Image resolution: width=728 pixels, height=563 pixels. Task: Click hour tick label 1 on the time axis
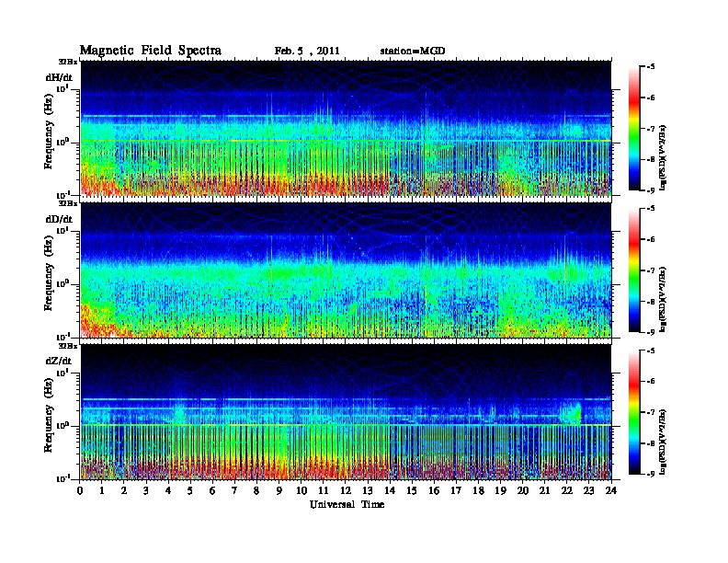pos(102,490)
